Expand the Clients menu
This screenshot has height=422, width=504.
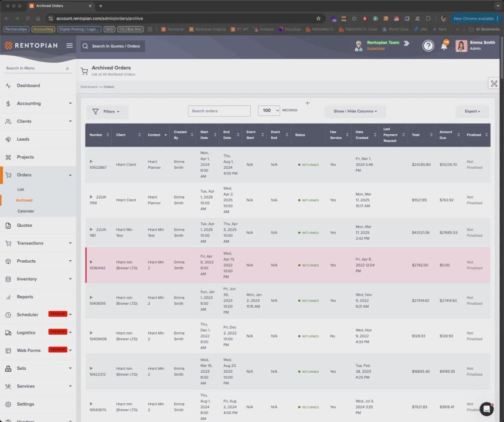38,121
